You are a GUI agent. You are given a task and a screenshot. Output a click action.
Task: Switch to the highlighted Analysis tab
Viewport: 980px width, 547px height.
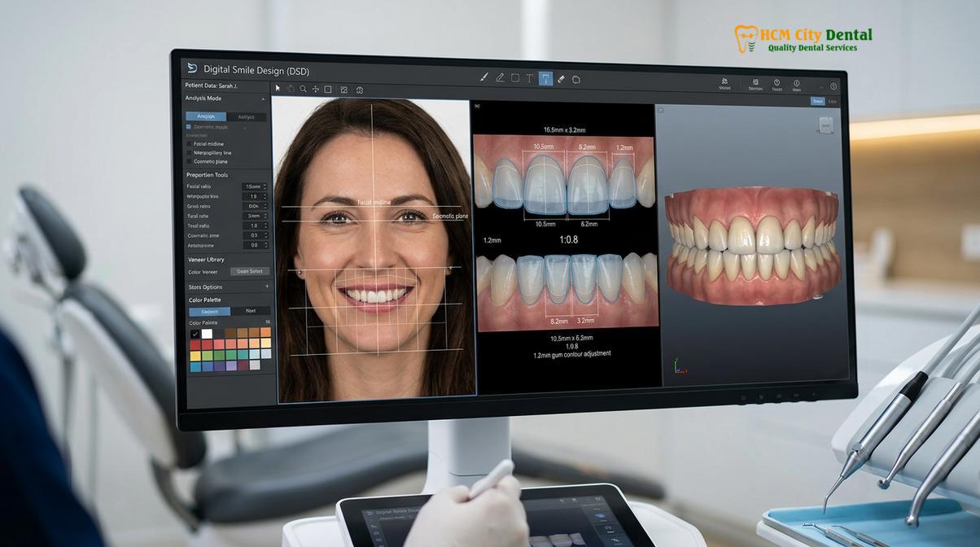[x=206, y=116]
